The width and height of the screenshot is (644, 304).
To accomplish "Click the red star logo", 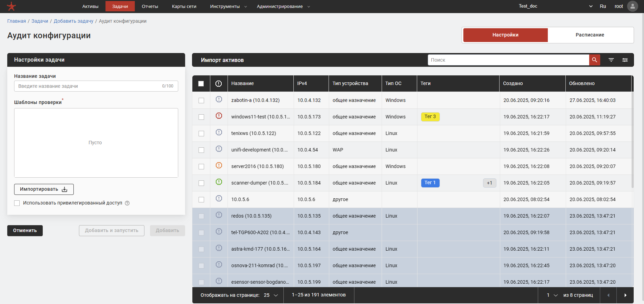I will 11,6.
